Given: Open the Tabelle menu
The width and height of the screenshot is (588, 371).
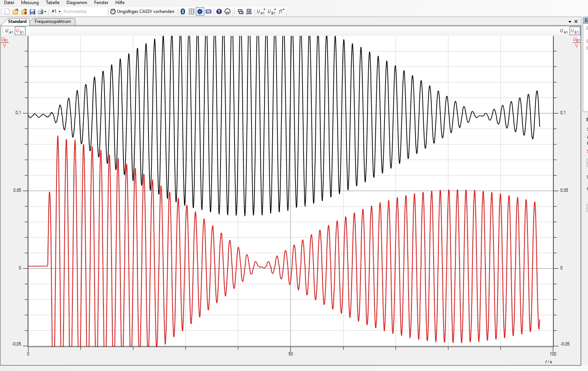Looking at the screenshot, I should (52, 3).
